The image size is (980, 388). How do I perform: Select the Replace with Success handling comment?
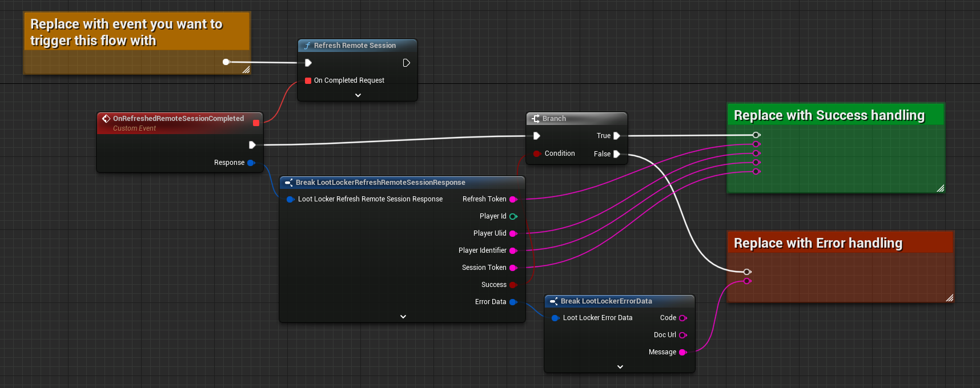829,115
